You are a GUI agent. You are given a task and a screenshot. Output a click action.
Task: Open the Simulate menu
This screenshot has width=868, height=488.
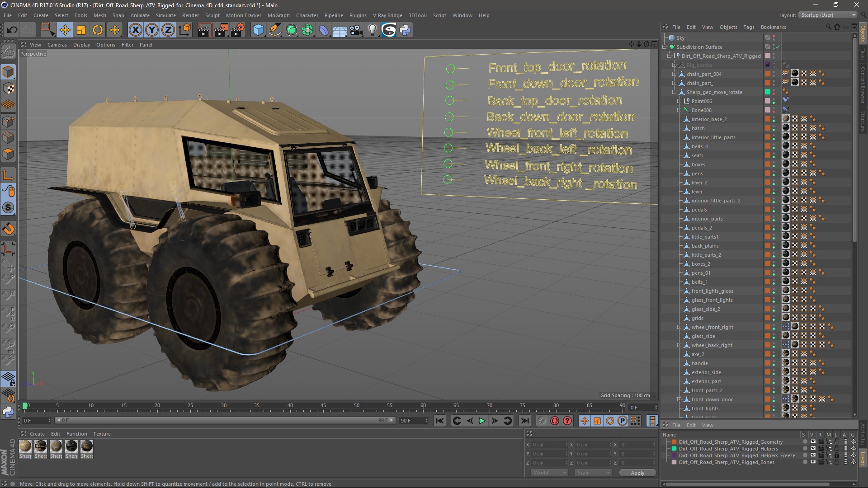(165, 15)
